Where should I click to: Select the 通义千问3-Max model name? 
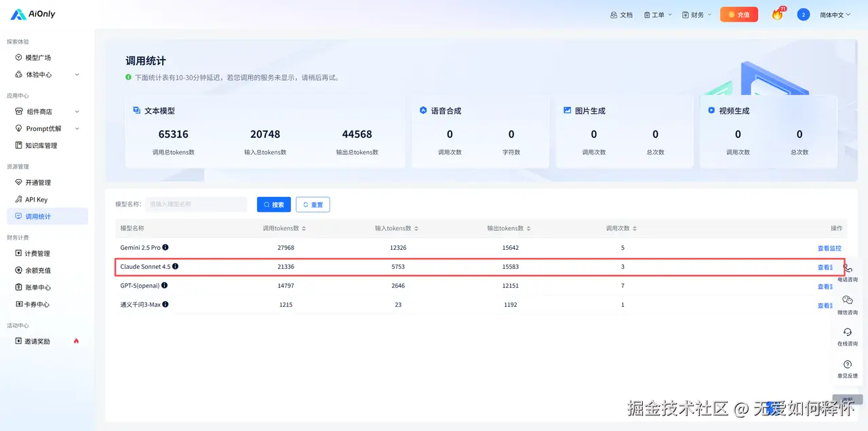click(140, 305)
